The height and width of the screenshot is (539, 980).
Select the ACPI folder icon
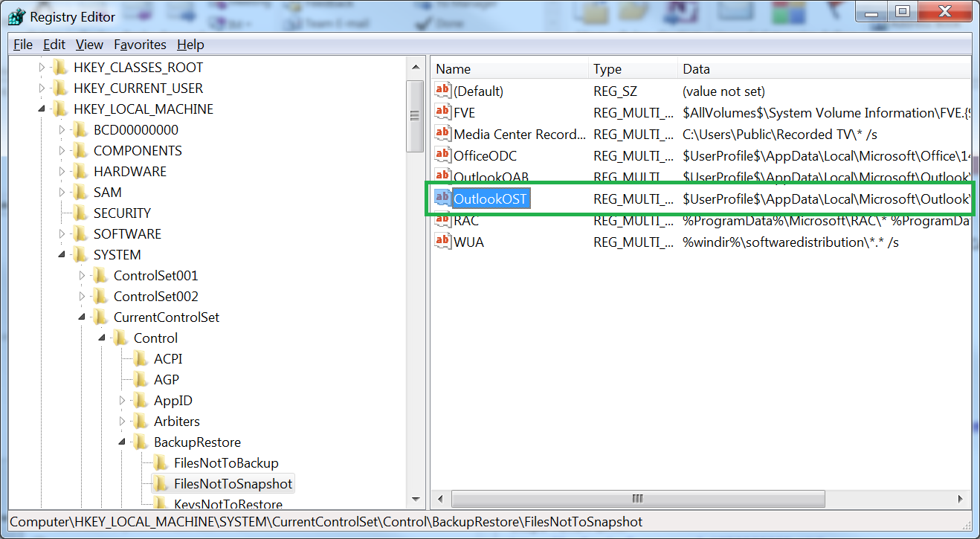[141, 359]
